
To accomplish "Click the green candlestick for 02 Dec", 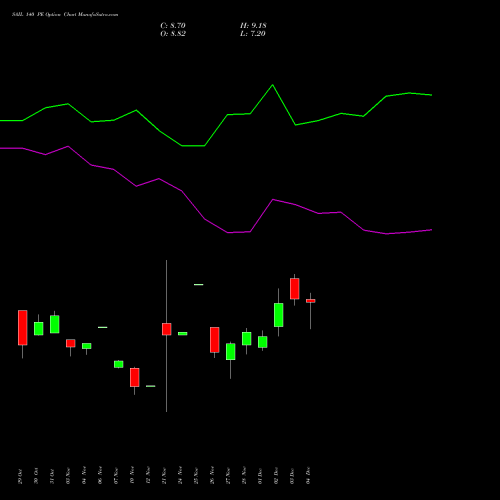I will (x=279, y=315).
